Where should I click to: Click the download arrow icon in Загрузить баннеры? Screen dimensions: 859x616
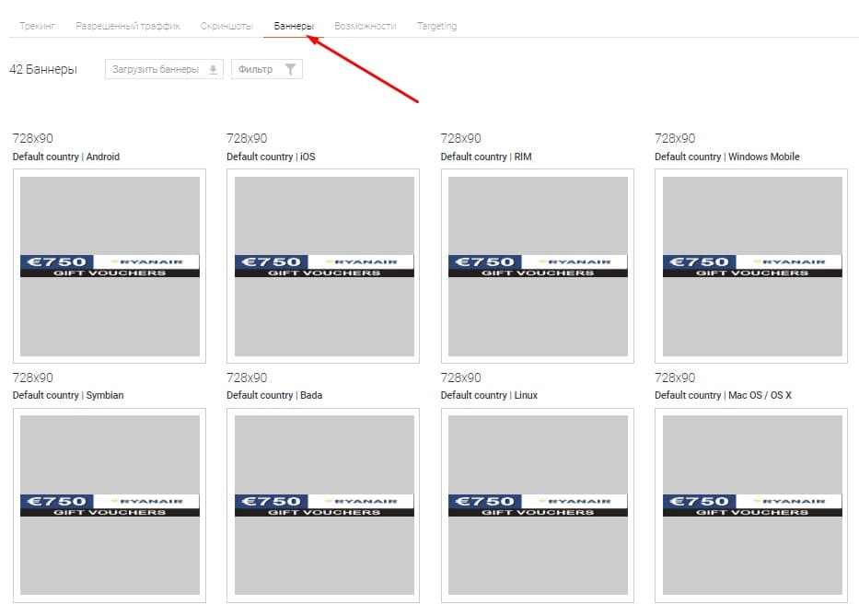(x=213, y=70)
